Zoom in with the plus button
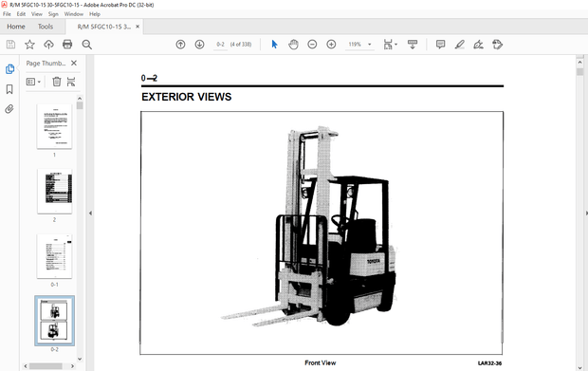588x371 pixels. pyautogui.click(x=331, y=45)
